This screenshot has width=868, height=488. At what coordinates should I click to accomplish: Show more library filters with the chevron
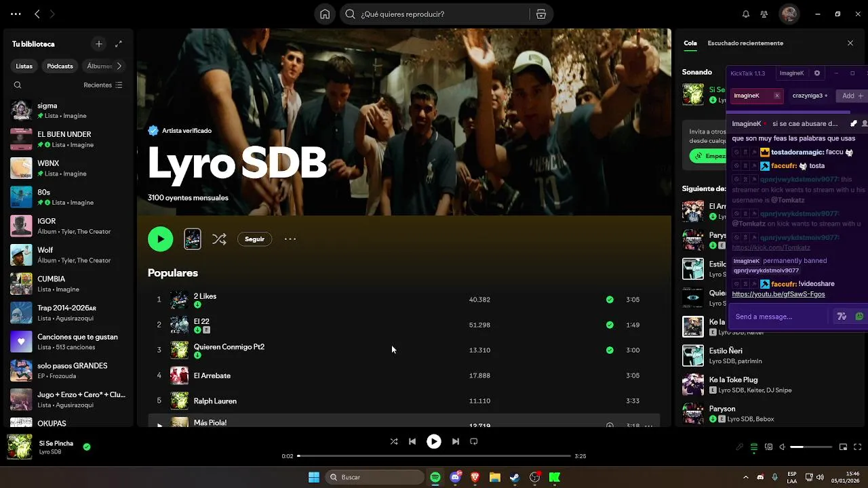119,66
